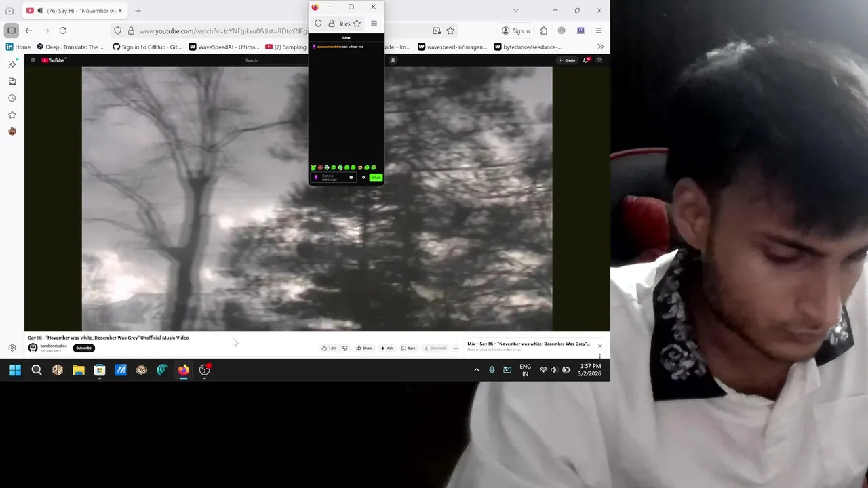Share the video
This screenshot has width=868, height=488.
[x=364, y=348]
